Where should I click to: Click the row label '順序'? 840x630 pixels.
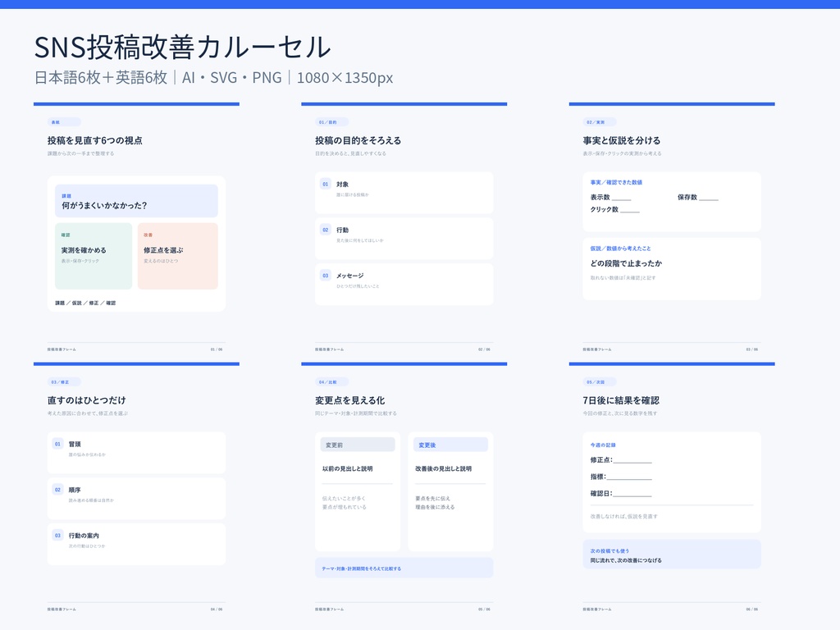(x=75, y=490)
